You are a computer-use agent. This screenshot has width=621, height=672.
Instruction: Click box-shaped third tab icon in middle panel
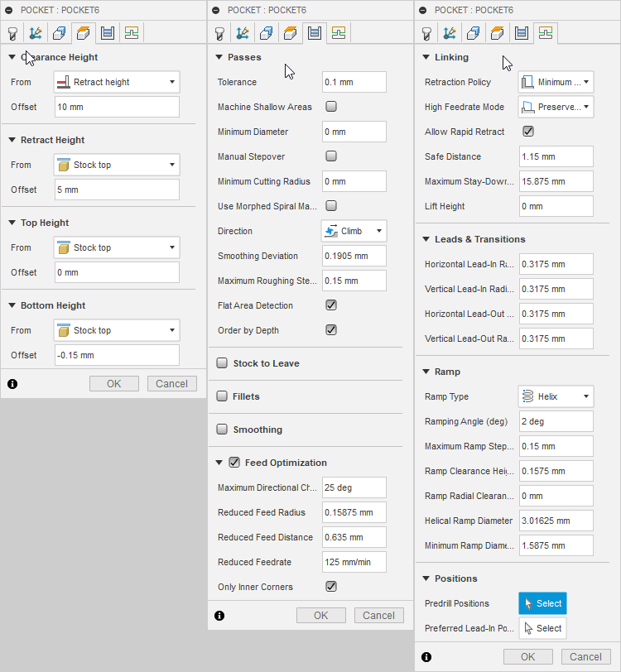click(x=267, y=33)
